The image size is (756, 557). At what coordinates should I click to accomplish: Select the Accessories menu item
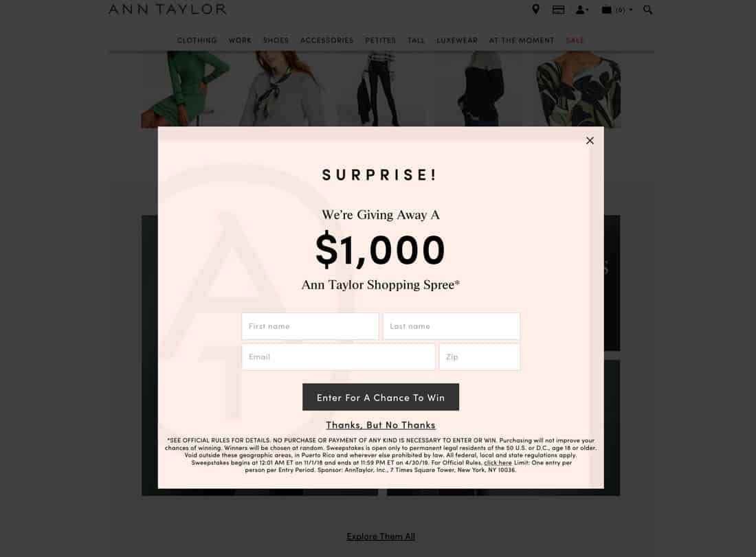(327, 40)
